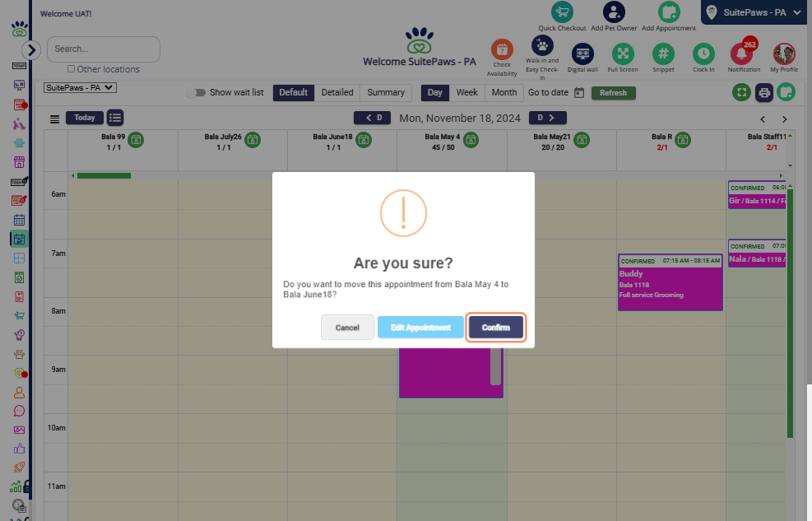Click the Bala May21 column calendar icon

point(582,140)
